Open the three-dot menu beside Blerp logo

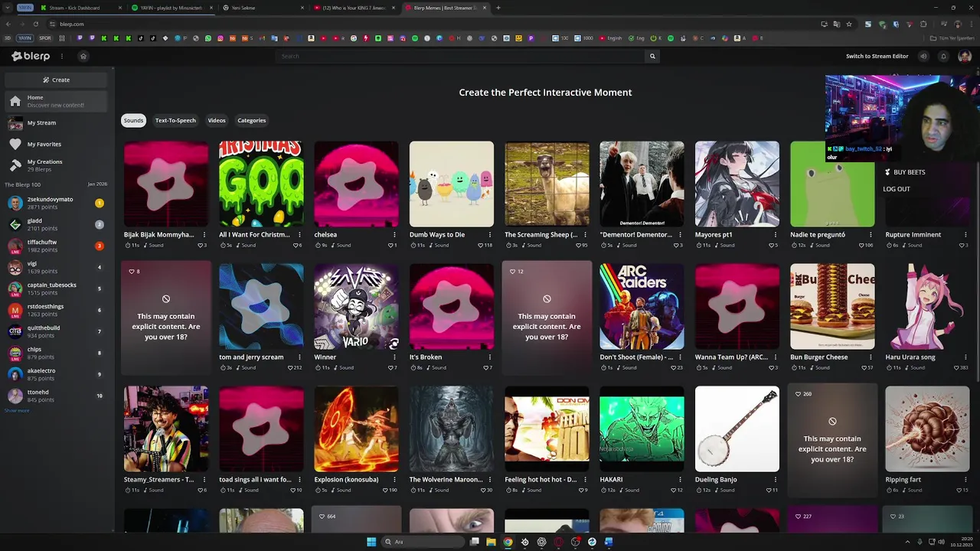pyautogui.click(x=62, y=56)
